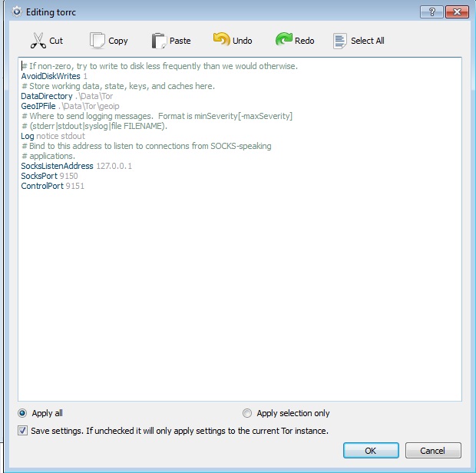Click the Select All document icon
Viewport: 476px width, 473px height.
[x=339, y=41]
